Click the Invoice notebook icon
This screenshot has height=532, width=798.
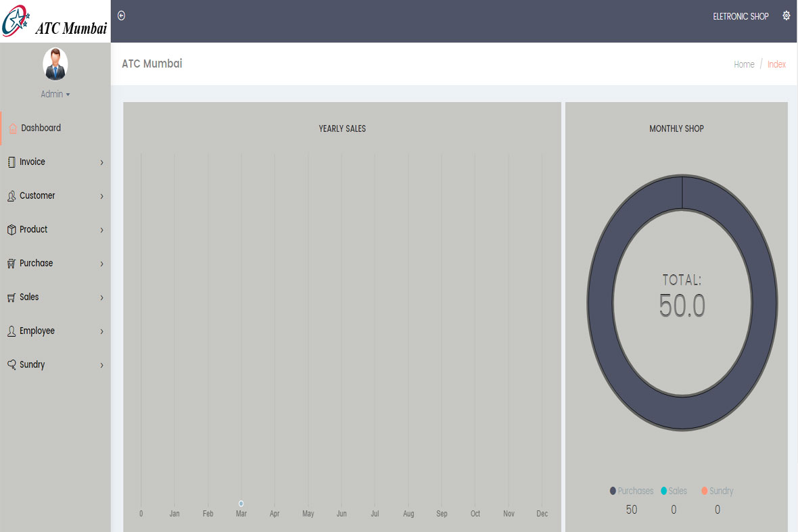coord(11,162)
